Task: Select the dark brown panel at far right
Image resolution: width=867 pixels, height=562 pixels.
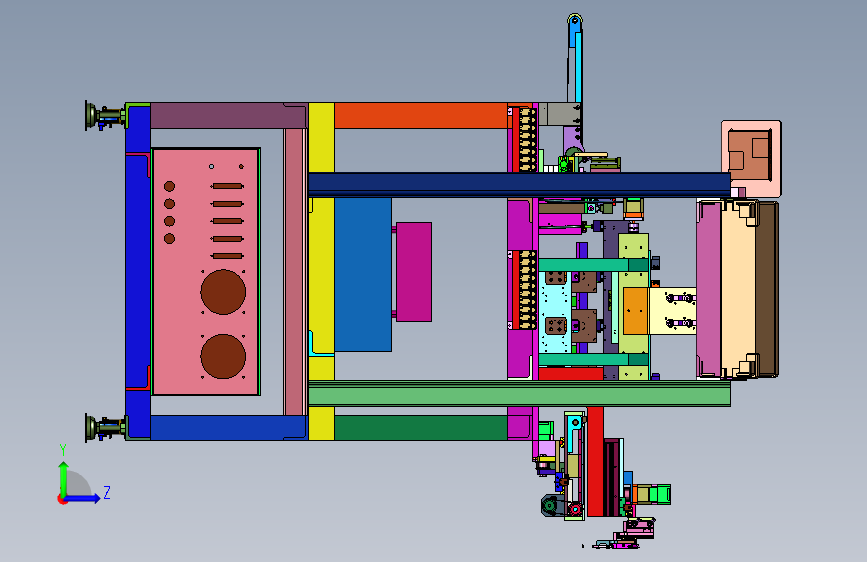Action: click(767, 289)
